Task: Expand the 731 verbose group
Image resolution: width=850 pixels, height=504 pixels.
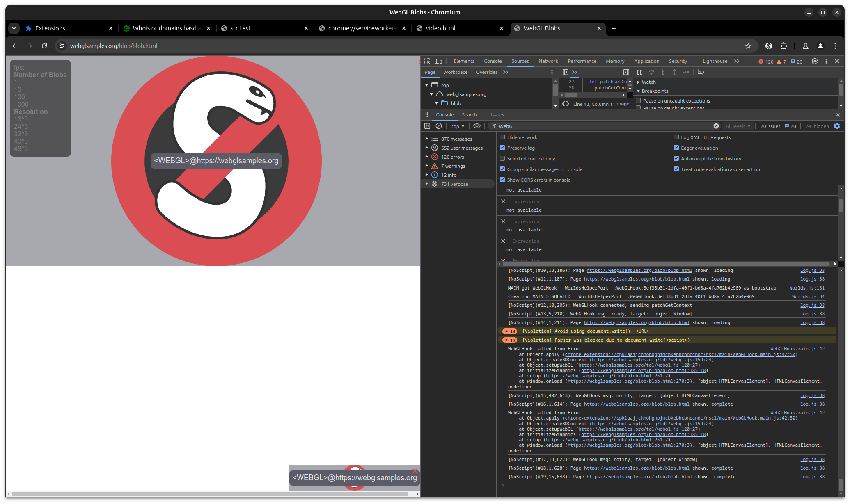Action: click(x=426, y=184)
